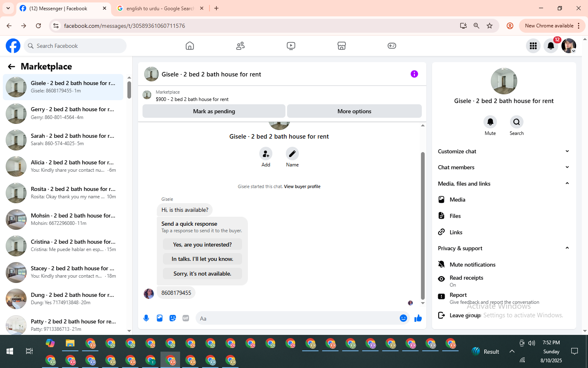Click More options button
Viewport: 588px width, 368px height.
pyautogui.click(x=354, y=111)
